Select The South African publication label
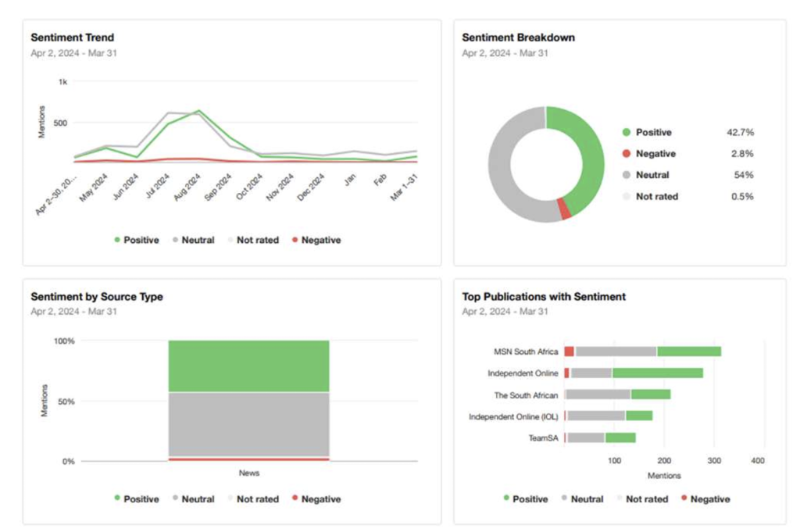Image resolution: width=800 pixels, height=532 pixels. click(526, 395)
